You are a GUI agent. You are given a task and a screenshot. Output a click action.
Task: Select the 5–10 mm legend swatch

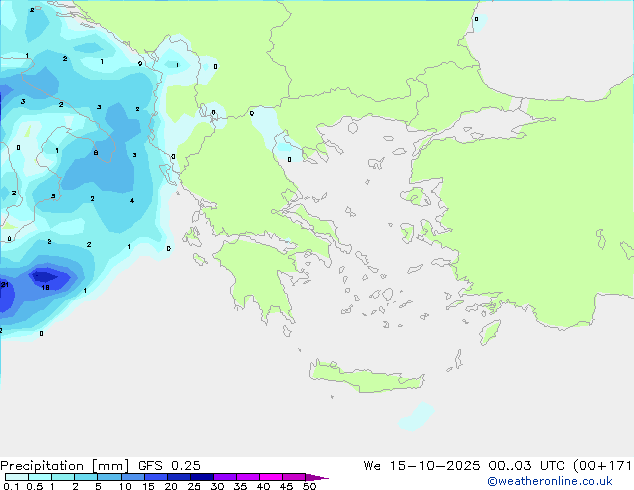(x=109, y=477)
